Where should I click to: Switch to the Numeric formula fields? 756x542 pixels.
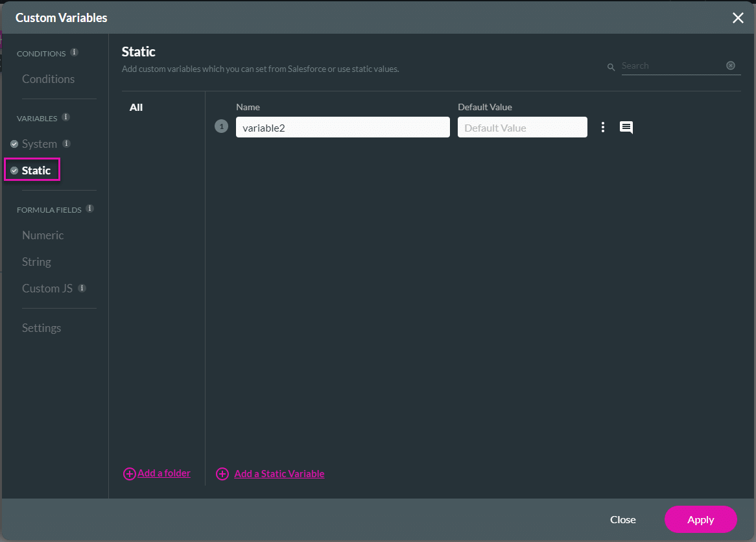coord(43,235)
